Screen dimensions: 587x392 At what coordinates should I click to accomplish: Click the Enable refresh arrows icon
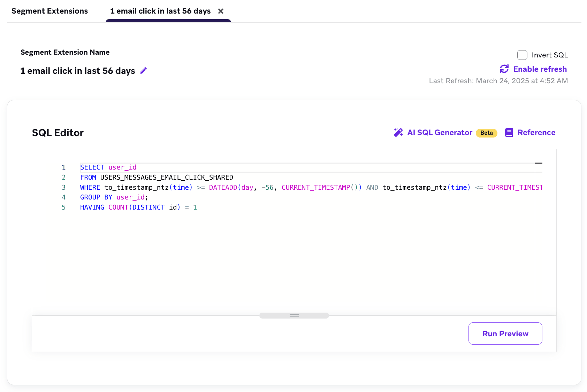pyautogui.click(x=504, y=69)
